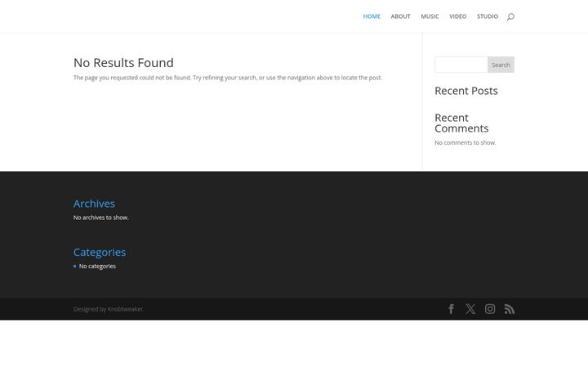
Task: Open the X (Twitter) footer icon
Action: pos(470,309)
